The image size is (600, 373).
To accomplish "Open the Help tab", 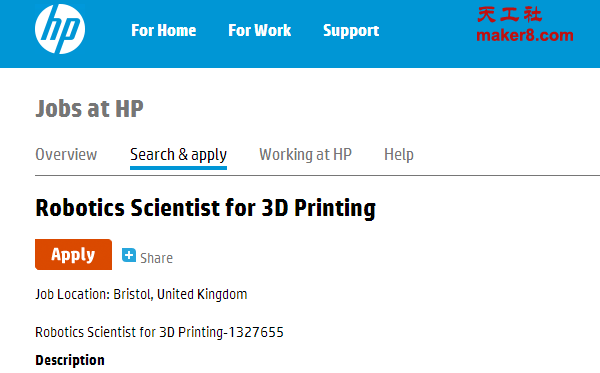I will [x=399, y=155].
